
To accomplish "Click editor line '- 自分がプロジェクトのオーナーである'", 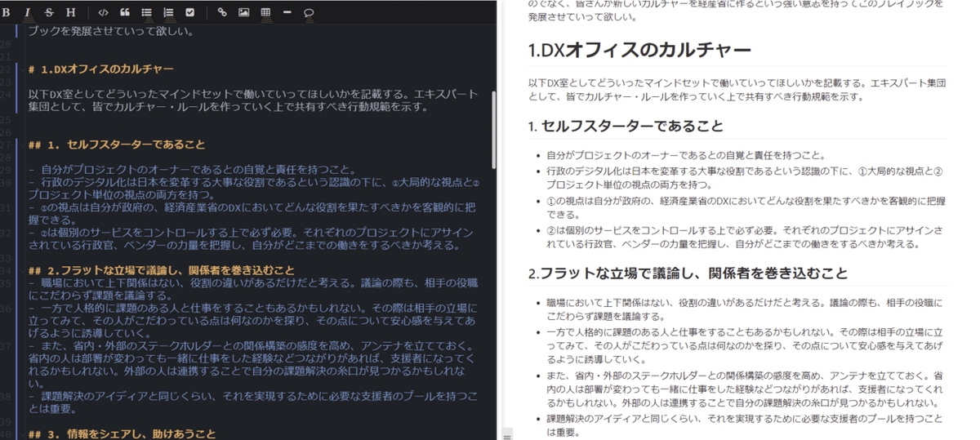I will click(x=191, y=170).
